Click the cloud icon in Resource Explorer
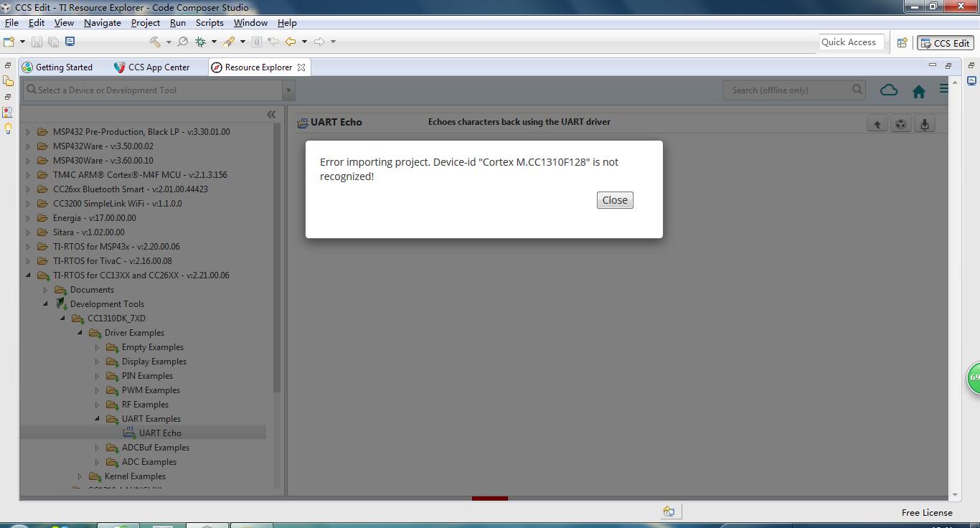 click(889, 90)
